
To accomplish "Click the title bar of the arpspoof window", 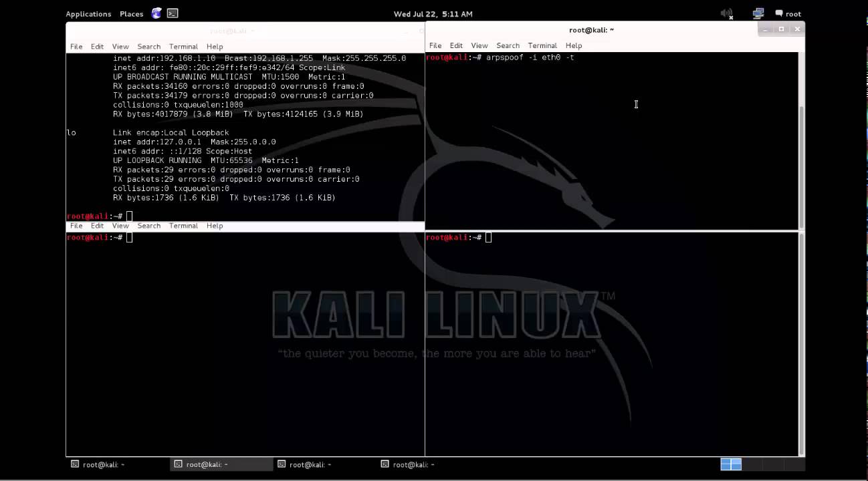I will [592, 29].
